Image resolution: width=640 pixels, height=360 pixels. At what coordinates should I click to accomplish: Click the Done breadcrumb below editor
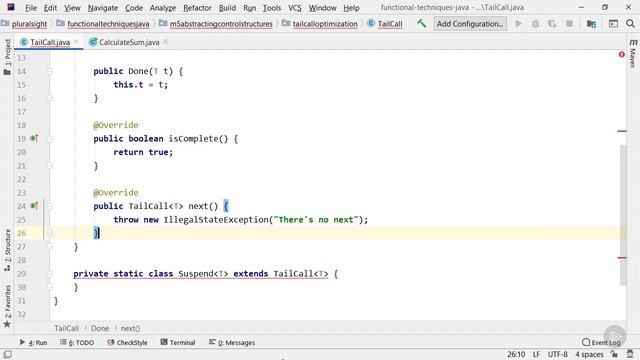[100, 328]
